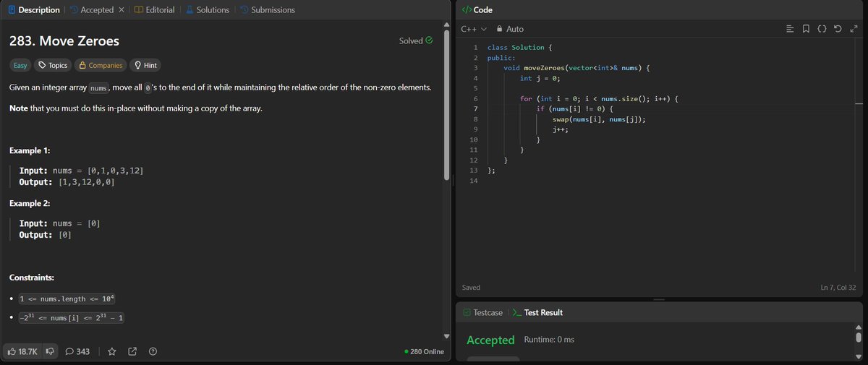
Task: Click the problem title '283. Move Zeroes'
Action: pyautogui.click(x=64, y=41)
